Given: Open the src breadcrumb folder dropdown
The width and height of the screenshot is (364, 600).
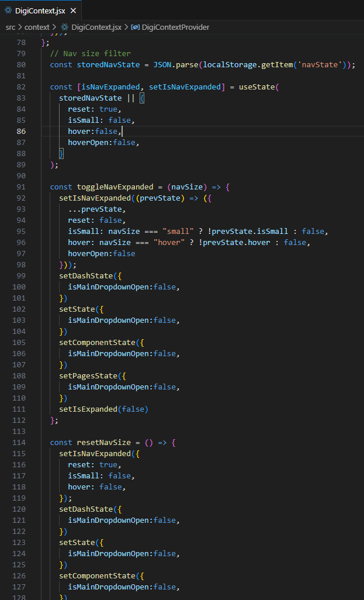Looking at the screenshot, I should click(x=11, y=27).
